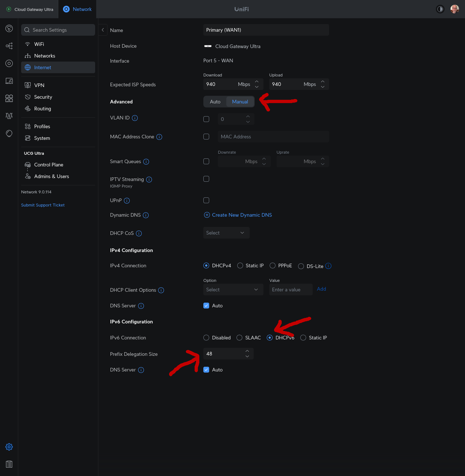Screen dimensions: 465x476
Task: Open the System Log icon
Action: coord(9,464)
